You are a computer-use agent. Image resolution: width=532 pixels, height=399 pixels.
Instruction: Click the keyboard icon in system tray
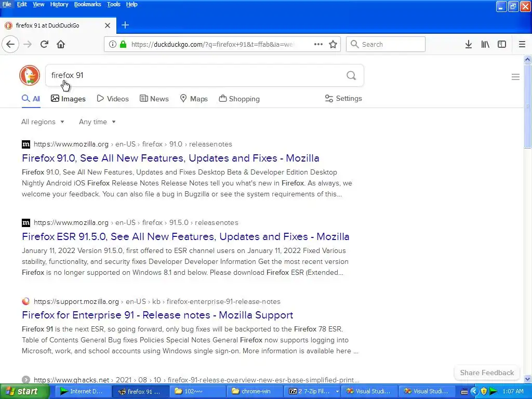pyautogui.click(x=464, y=392)
